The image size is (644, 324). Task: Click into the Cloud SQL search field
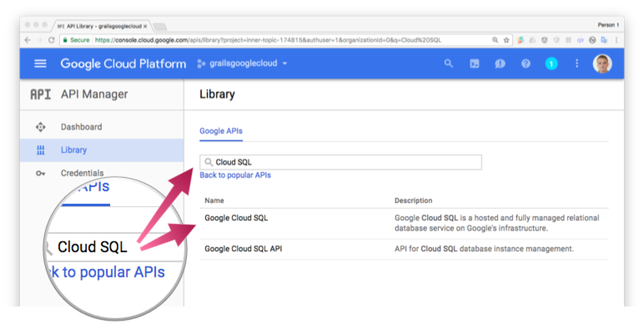(341, 162)
